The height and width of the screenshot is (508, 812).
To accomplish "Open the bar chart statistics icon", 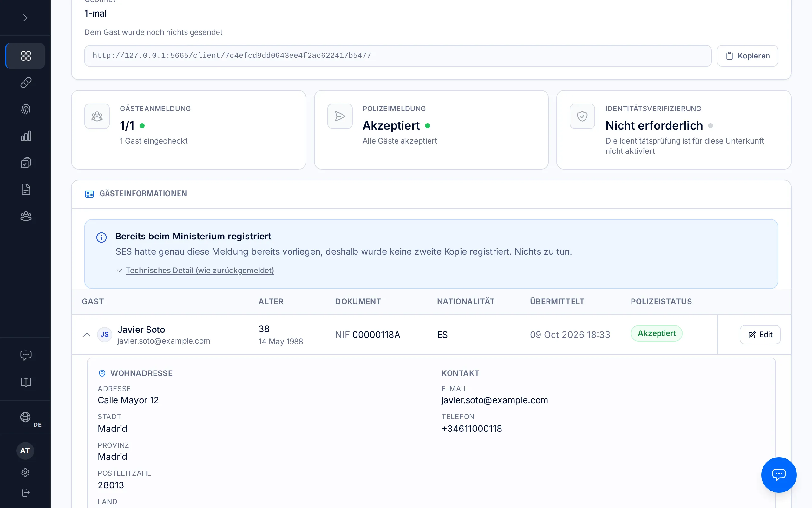I will click(x=25, y=136).
